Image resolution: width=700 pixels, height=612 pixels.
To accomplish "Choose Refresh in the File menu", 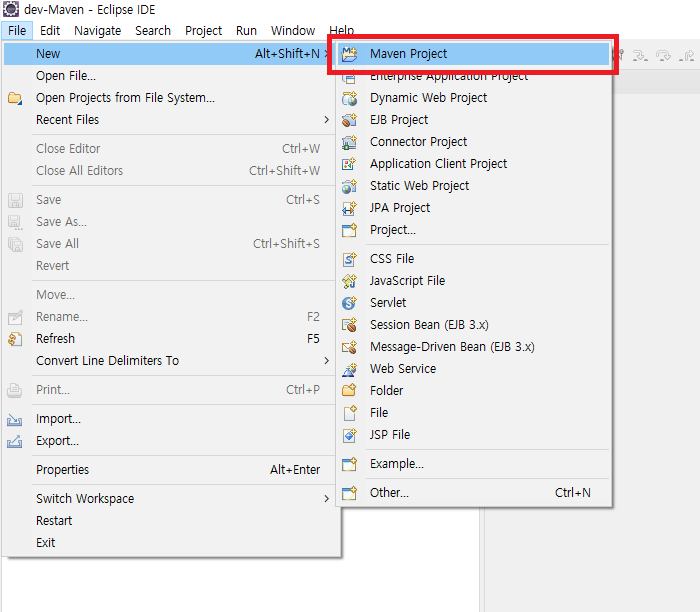I will point(169,339).
